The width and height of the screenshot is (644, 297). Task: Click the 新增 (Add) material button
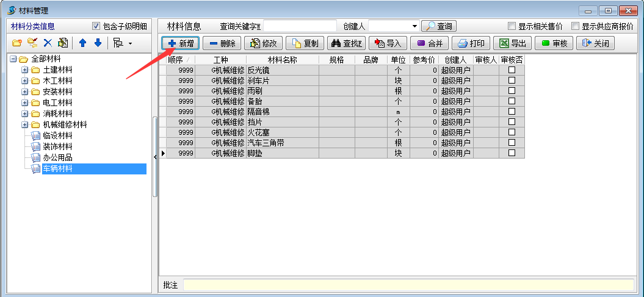pyautogui.click(x=181, y=43)
